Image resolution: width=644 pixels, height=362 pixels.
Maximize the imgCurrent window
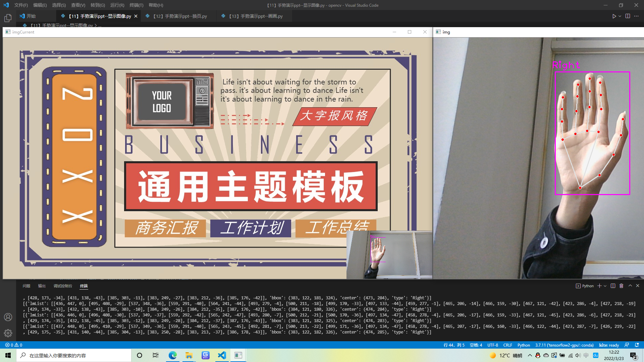coord(410,32)
